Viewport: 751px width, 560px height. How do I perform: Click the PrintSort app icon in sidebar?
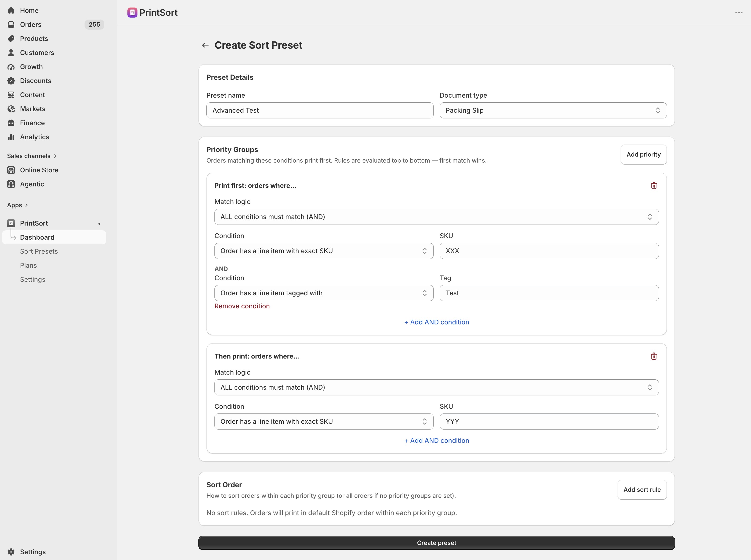(x=11, y=223)
